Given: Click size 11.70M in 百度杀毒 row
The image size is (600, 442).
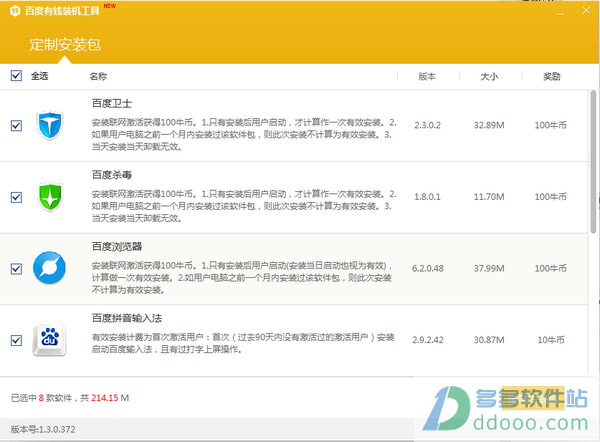Looking at the screenshot, I should pyautogui.click(x=489, y=197).
